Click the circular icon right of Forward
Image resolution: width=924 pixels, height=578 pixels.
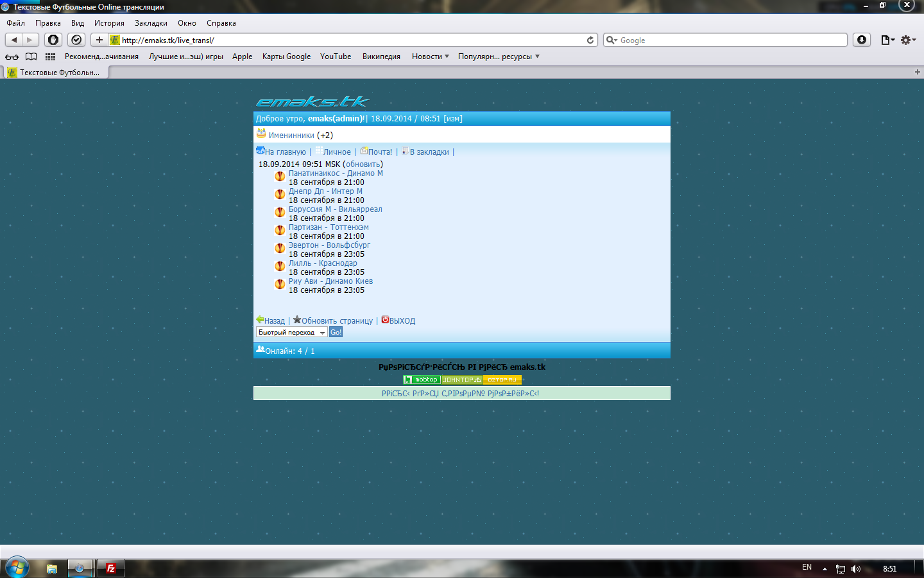(53, 40)
